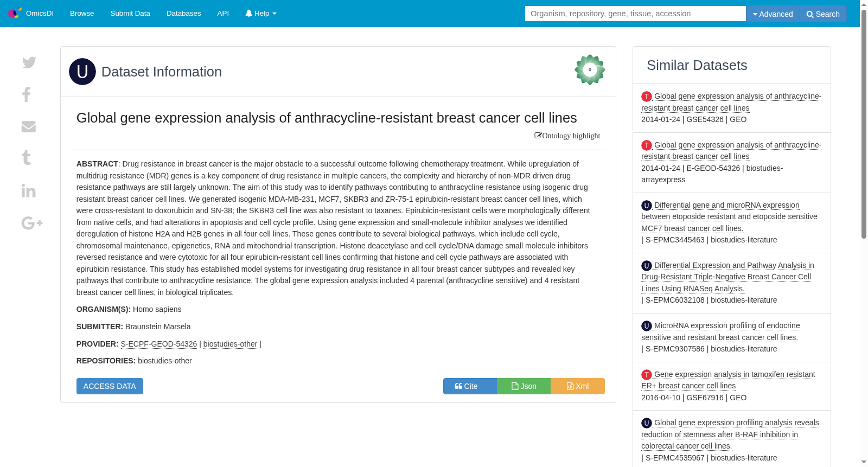
Task: Open the OmicsDI logo home icon
Action: pyautogui.click(x=15, y=12)
